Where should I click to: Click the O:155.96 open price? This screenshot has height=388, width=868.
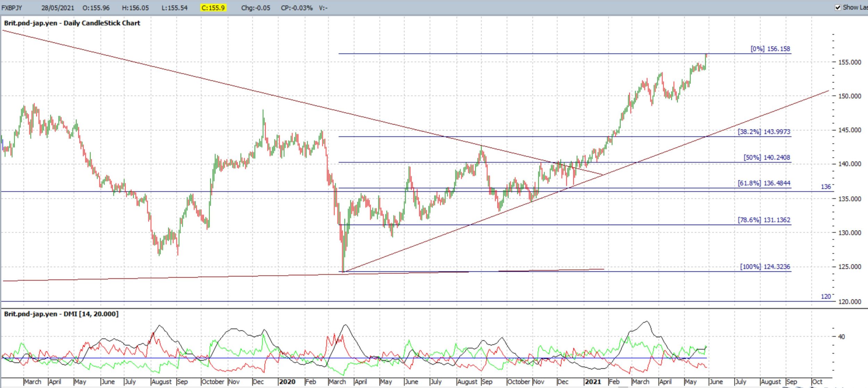[96, 8]
